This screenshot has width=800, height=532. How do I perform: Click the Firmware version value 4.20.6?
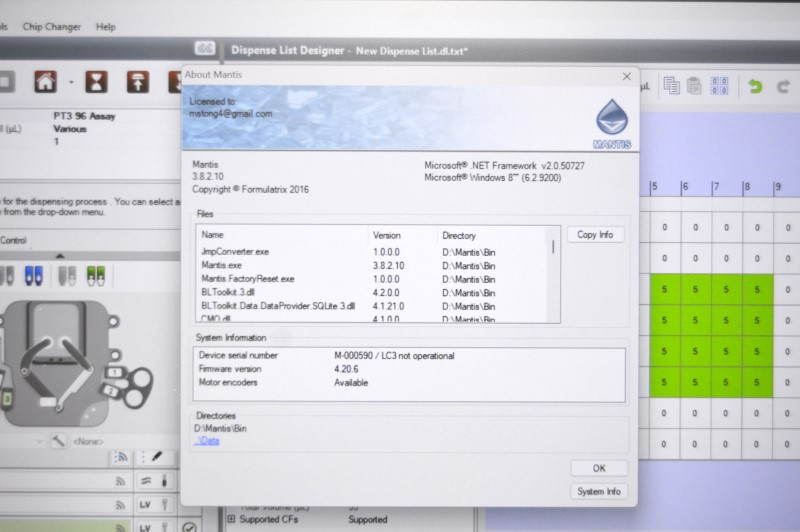point(346,369)
